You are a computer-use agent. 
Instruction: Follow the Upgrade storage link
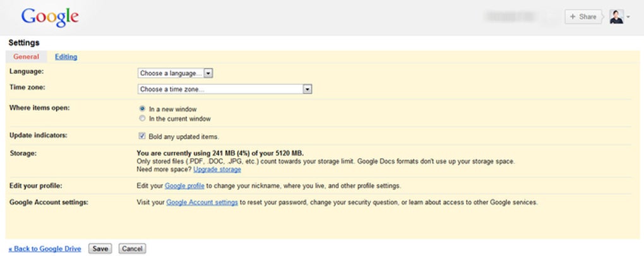217,169
